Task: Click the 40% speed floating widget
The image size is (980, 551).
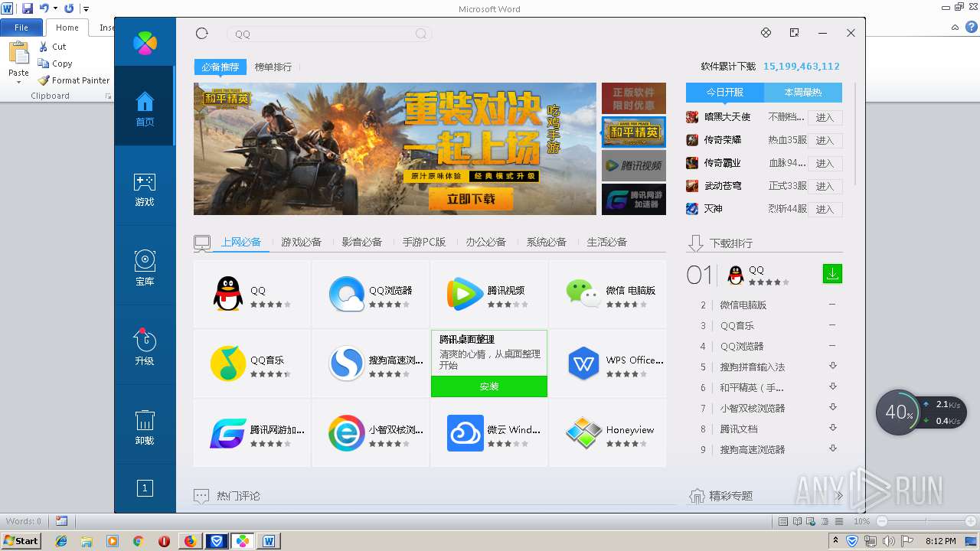Action: [x=921, y=412]
